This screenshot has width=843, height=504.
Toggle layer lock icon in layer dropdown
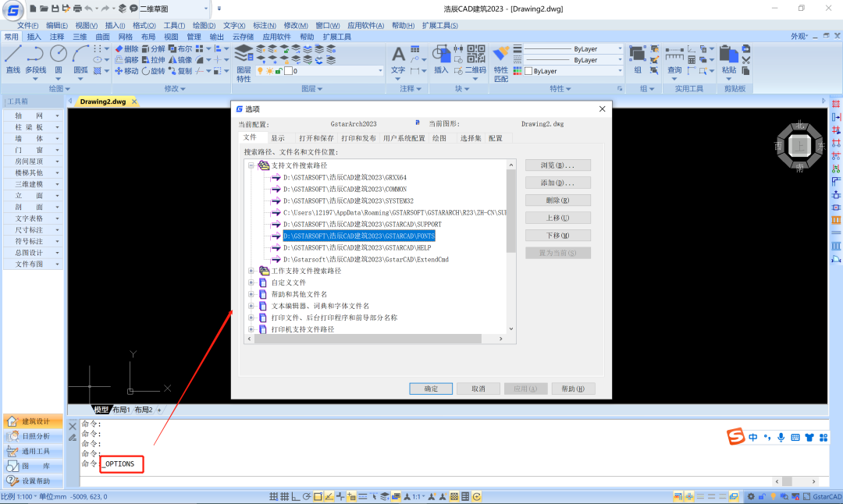point(279,71)
